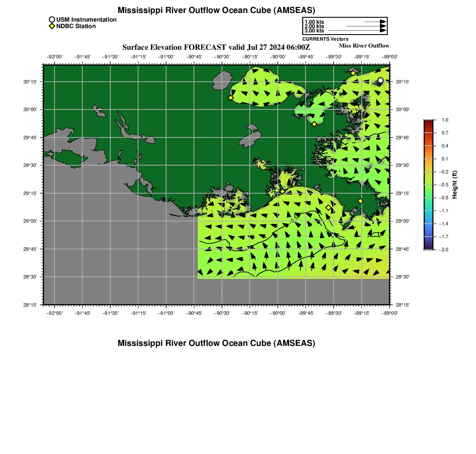The width and height of the screenshot is (476, 454).
Task: Click the white USM Instrumentation marker on the map
Action: pyautogui.click(x=380, y=80)
